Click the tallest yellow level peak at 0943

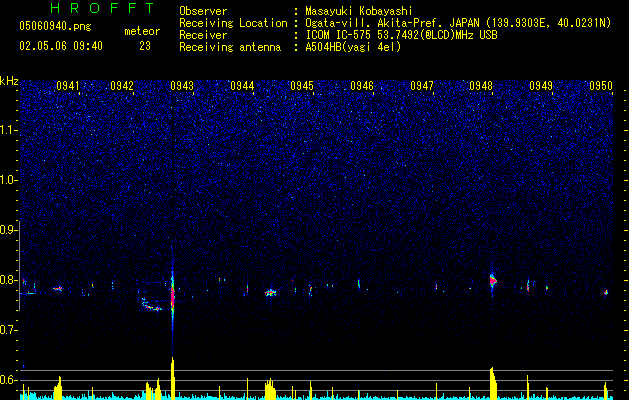173,377
